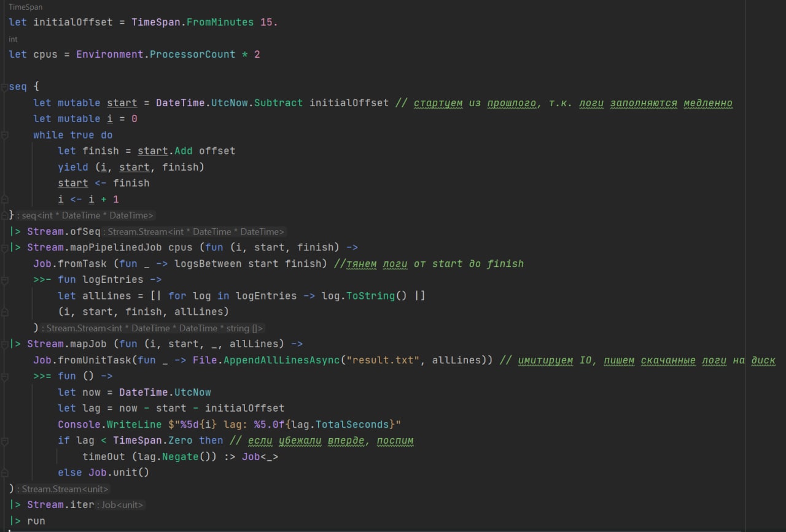Click the 'TimeSpan' type hint above initialOffset
This screenshot has height=532, width=786.
(x=25, y=7)
